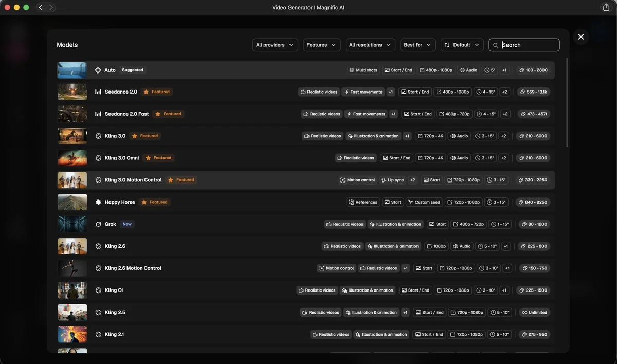Click the magnifier icon in Search box

(x=496, y=45)
